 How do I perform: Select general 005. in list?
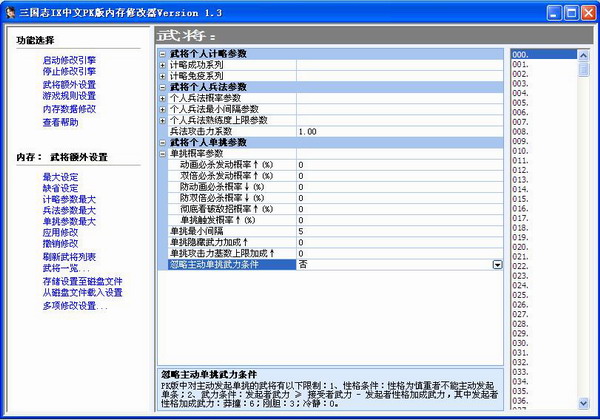[544, 103]
